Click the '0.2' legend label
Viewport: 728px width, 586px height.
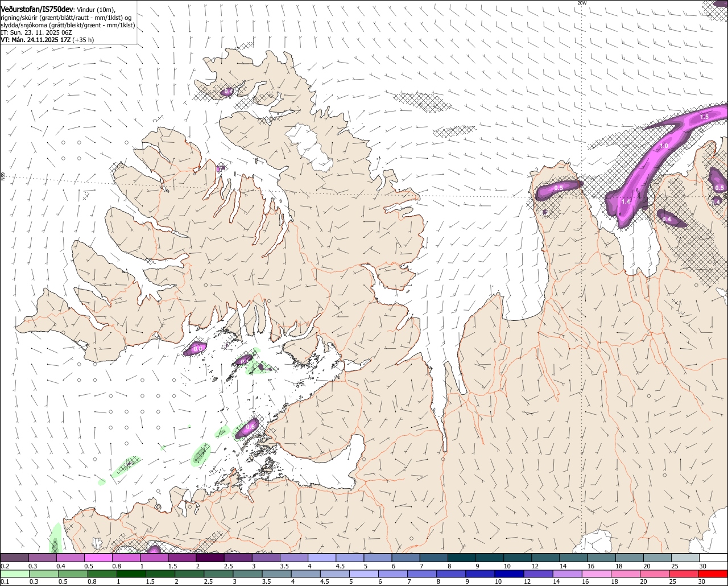[x=5, y=566]
